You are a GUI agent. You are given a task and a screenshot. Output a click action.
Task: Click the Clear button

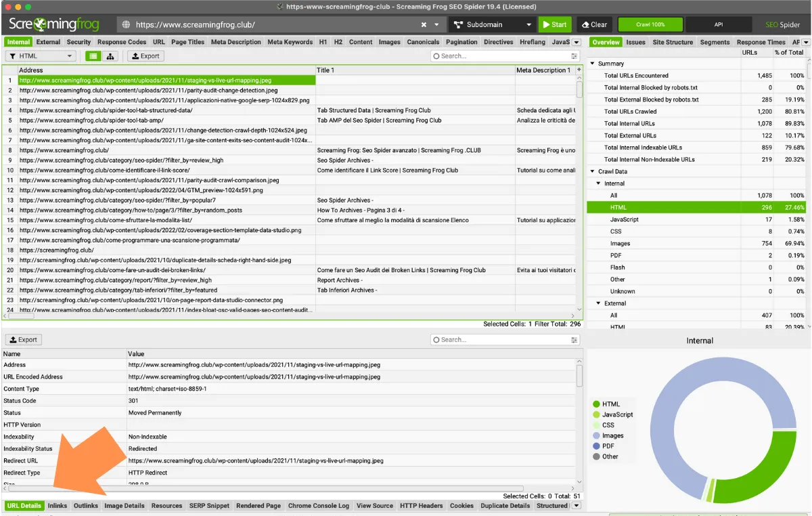(x=594, y=24)
